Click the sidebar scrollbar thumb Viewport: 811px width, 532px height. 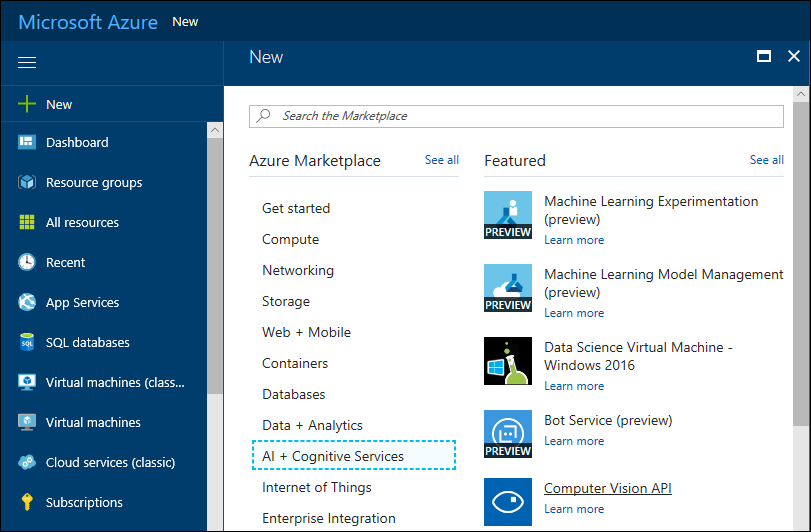coord(215,266)
